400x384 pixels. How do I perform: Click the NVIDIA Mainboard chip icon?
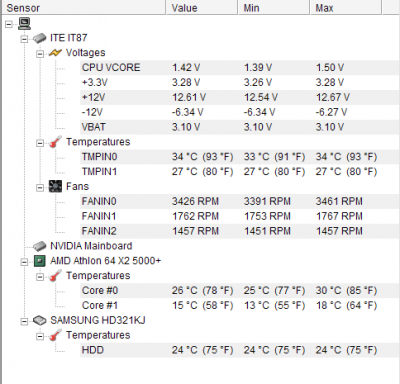coord(39,246)
